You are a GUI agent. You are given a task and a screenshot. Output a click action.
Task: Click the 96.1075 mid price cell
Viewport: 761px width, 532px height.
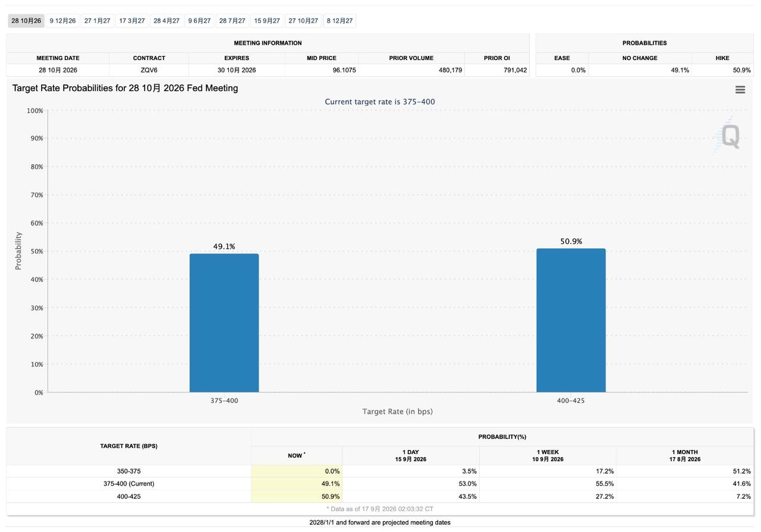pyautogui.click(x=322, y=70)
